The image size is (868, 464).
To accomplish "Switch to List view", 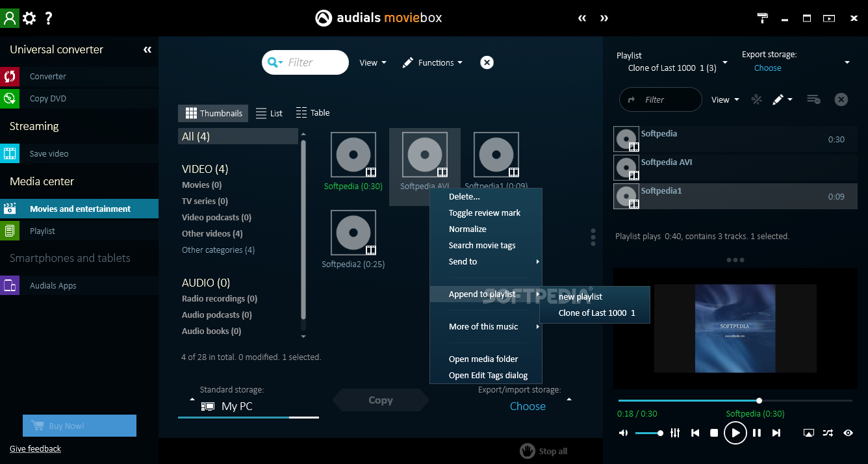I will pos(269,113).
